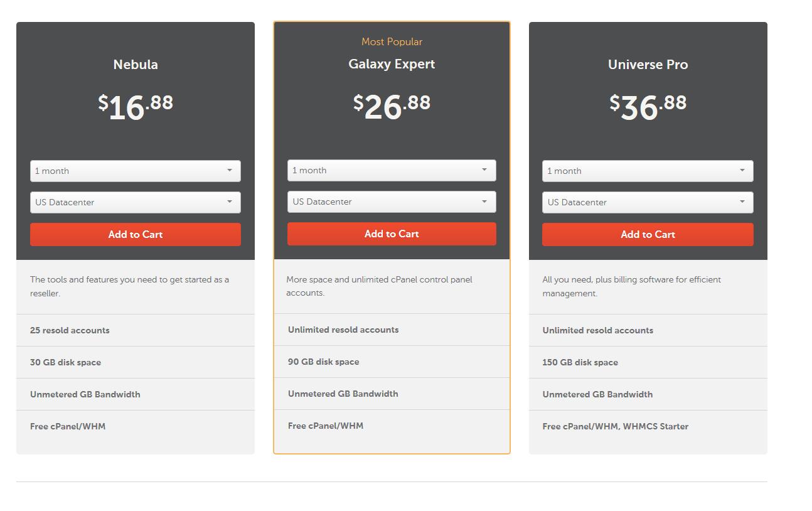Open Nebula billing period dropdown
The image size is (812, 511).
(136, 171)
